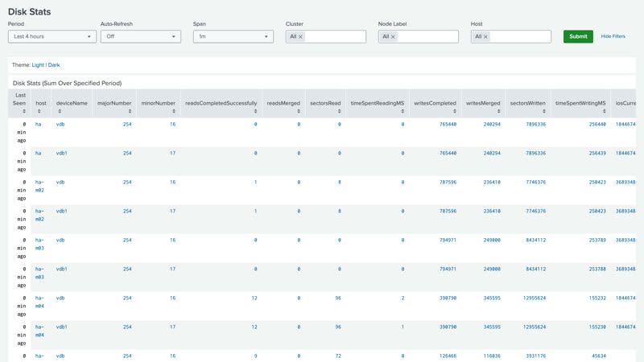The height and width of the screenshot is (362, 644).
Task: Open the Span dropdown set to 1m
Action: pos(233,36)
